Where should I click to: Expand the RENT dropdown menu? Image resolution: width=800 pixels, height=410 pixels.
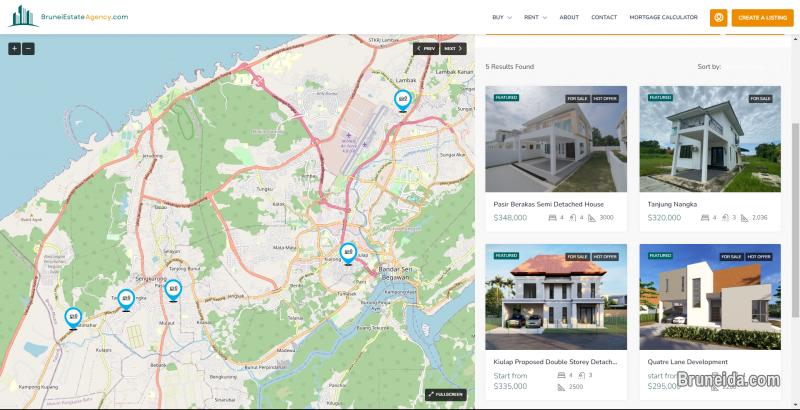(535, 17)
